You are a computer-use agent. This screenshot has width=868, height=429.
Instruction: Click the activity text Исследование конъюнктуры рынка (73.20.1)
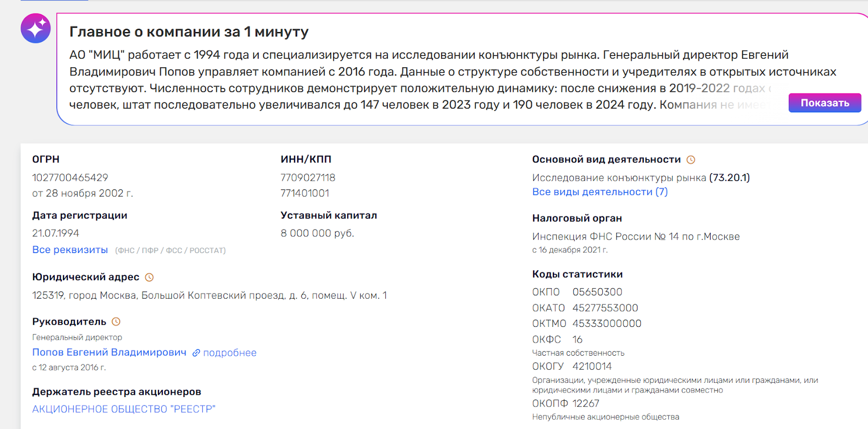click(641, 178)
